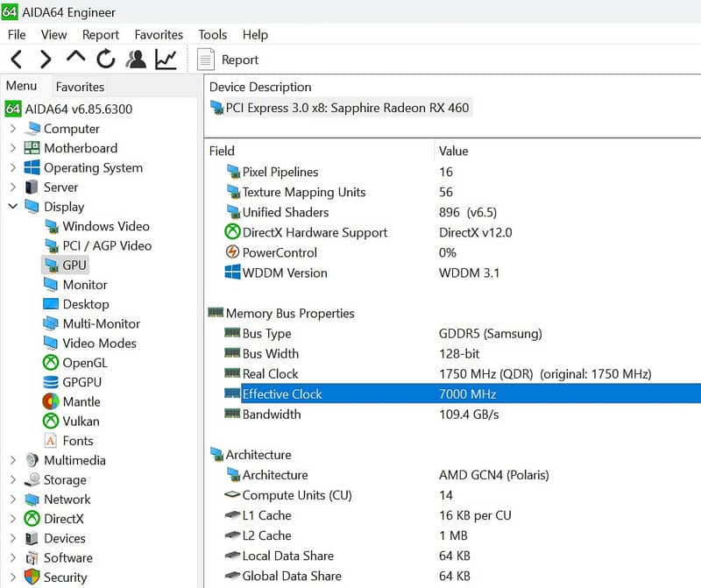Click the AIDA64 v6.85.6300 root icon
The height and width of the screenshot is (588, 701).
point(13,109)
